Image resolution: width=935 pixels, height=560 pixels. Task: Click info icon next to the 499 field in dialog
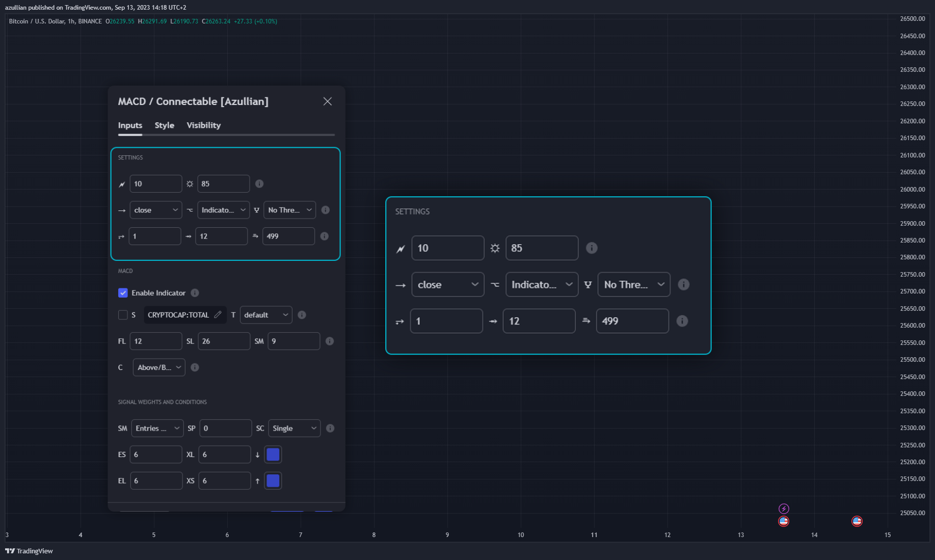click(325, 236)
